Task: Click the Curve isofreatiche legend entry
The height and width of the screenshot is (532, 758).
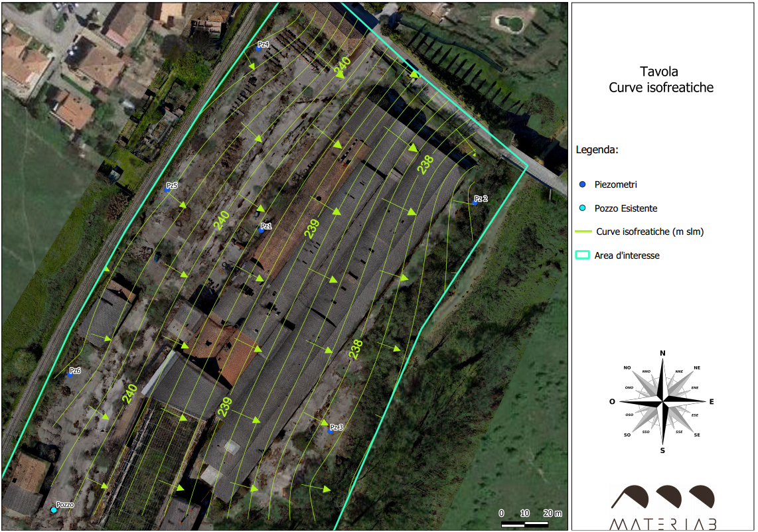Action: click(x=639, y=232)
